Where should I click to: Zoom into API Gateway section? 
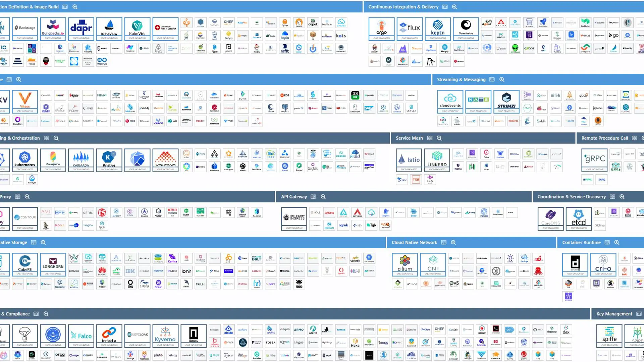[323, 197]
